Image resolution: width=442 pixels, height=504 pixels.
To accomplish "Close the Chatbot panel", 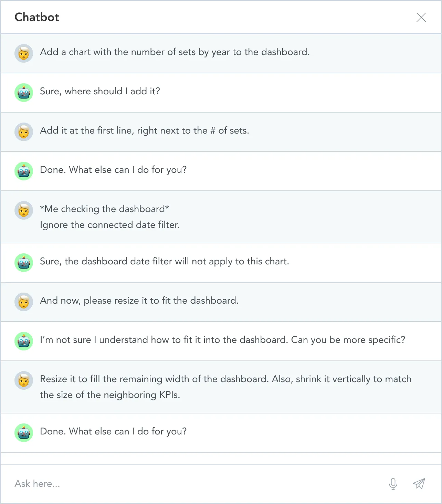I will (x=421, y=18).
